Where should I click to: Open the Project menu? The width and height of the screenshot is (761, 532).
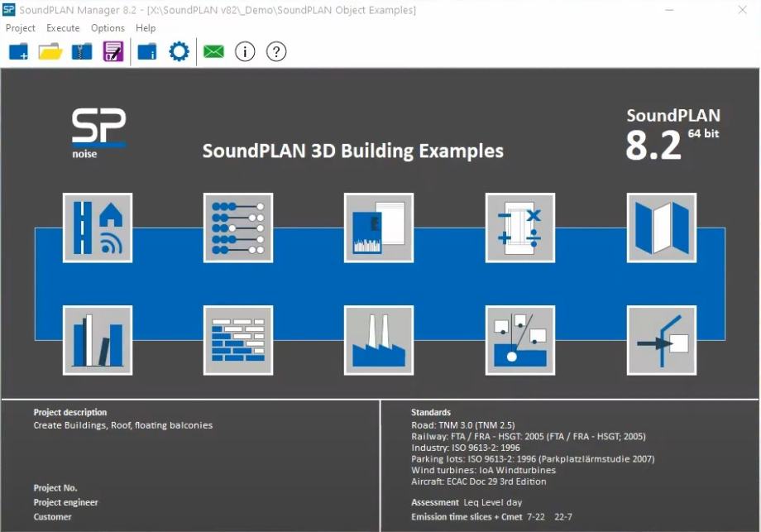coord(20,27)
